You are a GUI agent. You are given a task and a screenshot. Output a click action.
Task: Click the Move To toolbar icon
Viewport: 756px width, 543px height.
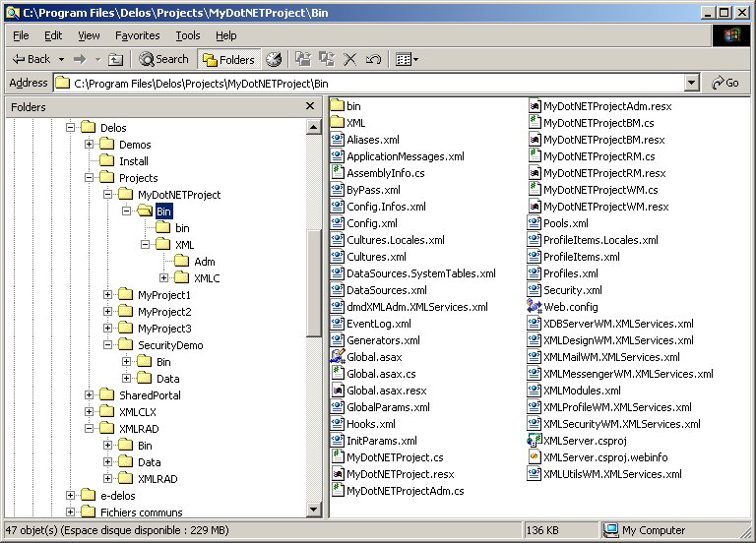point(302,59)
